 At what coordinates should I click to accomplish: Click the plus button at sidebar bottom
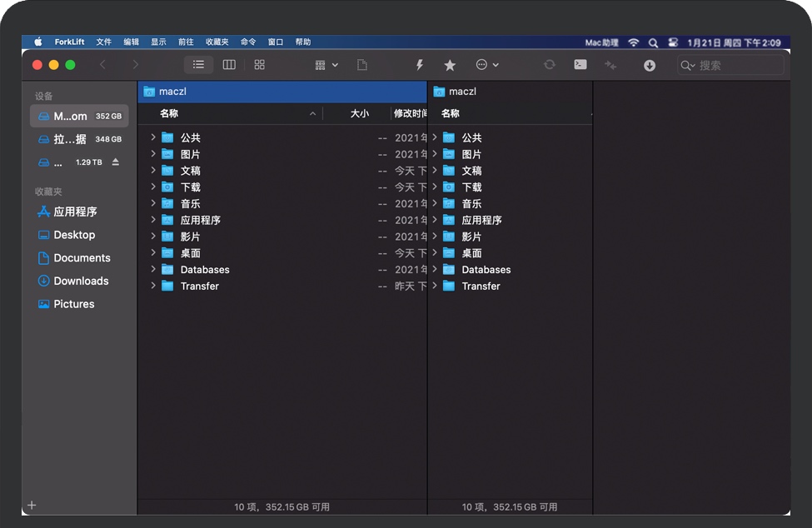pyautogui.click(x=32, y=506)
